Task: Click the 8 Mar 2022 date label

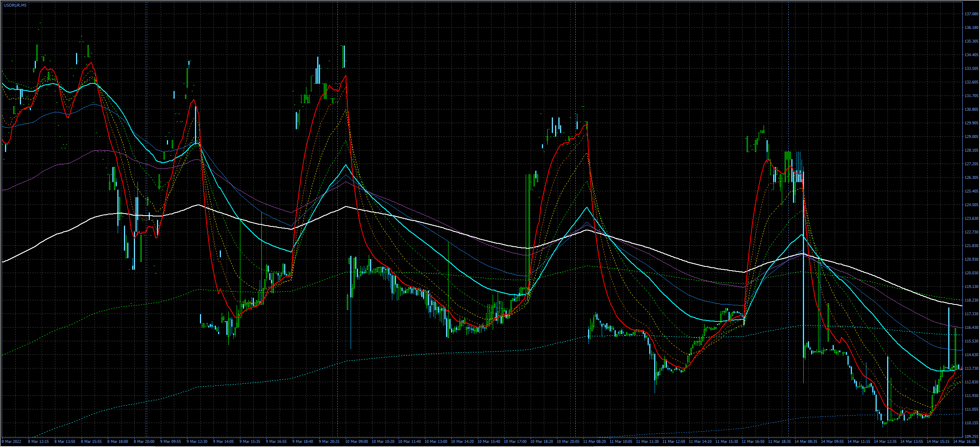Action: (x=12, y=442)
